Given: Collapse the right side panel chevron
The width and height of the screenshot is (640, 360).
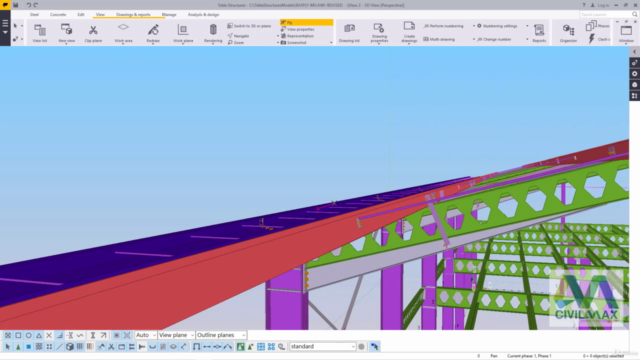Looking at the screenshot, I should (634, 52).
